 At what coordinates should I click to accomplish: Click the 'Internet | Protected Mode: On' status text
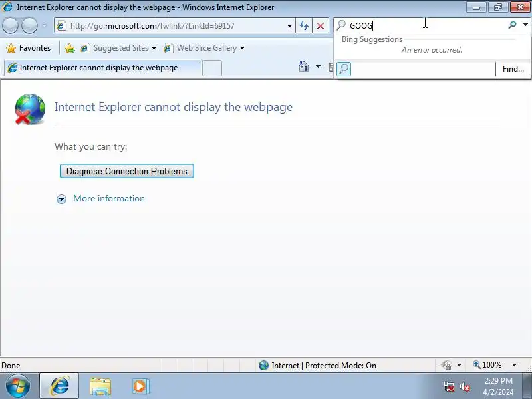point(324,365)
